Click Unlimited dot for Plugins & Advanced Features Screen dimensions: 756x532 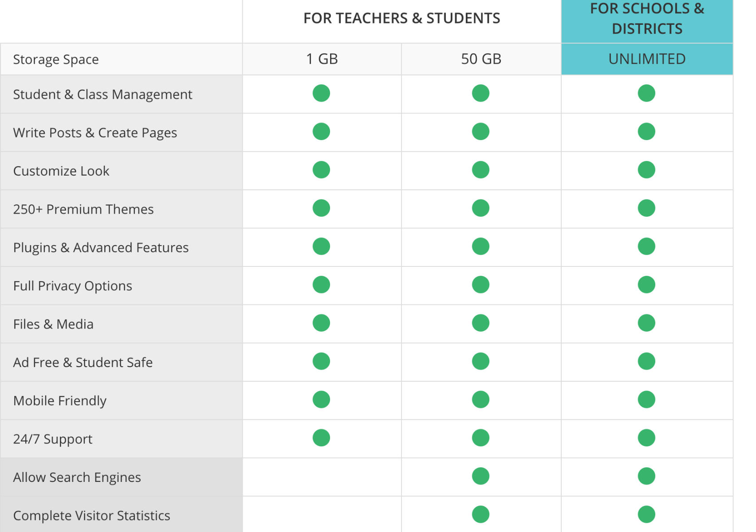coord(646,246)
